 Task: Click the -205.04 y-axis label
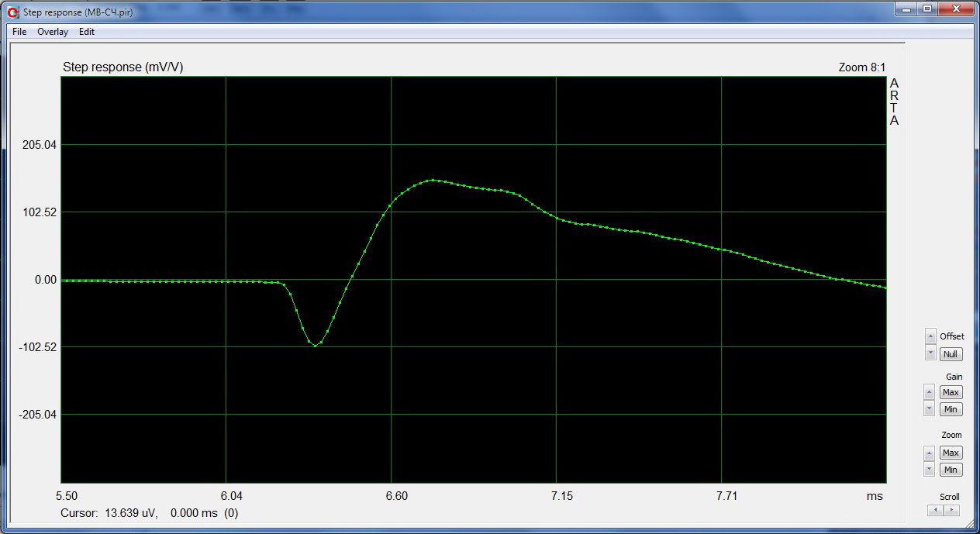pyautogui.click(x=39, y=415)
